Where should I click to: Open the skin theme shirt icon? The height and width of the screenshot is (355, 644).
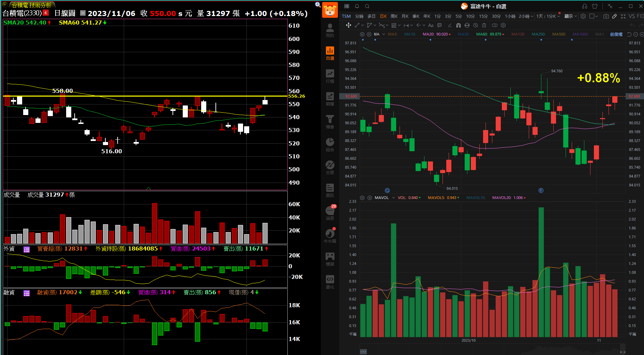click(595, 6)
